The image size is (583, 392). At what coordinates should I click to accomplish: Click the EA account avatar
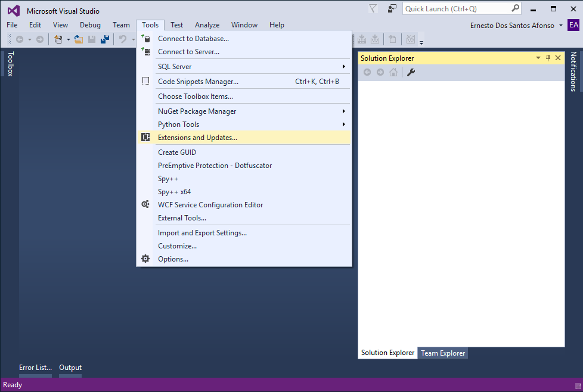pos(573,25)
